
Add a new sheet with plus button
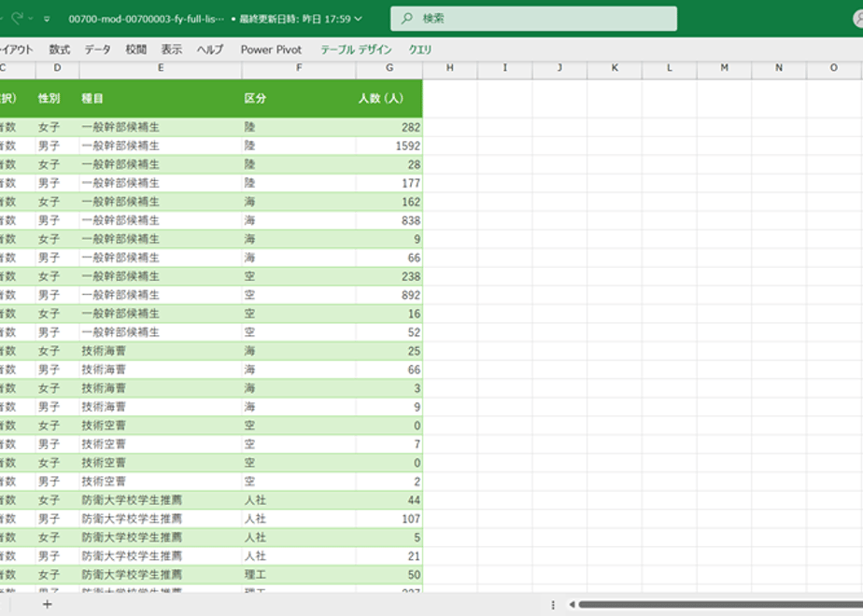coord(48,605)
